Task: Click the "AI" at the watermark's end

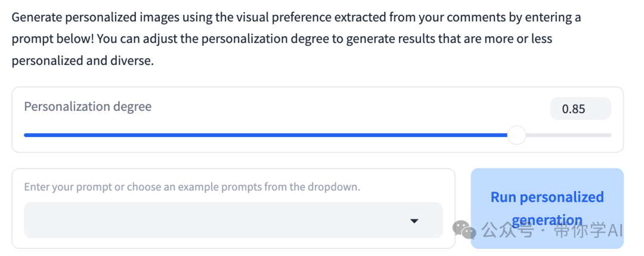Action: 615,230
